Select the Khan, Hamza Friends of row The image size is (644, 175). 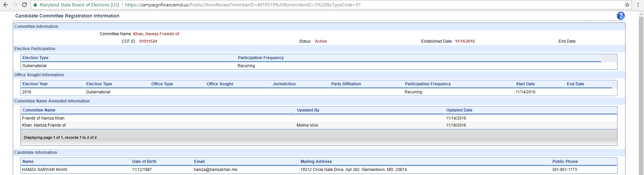319,125
